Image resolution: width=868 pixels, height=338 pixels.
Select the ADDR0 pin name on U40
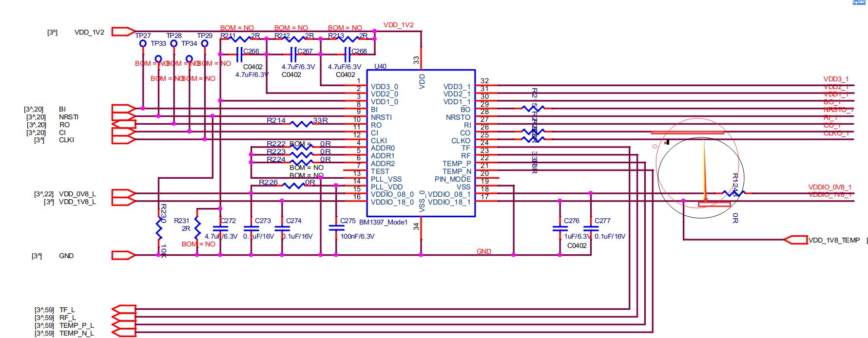(x=383, y=148)
